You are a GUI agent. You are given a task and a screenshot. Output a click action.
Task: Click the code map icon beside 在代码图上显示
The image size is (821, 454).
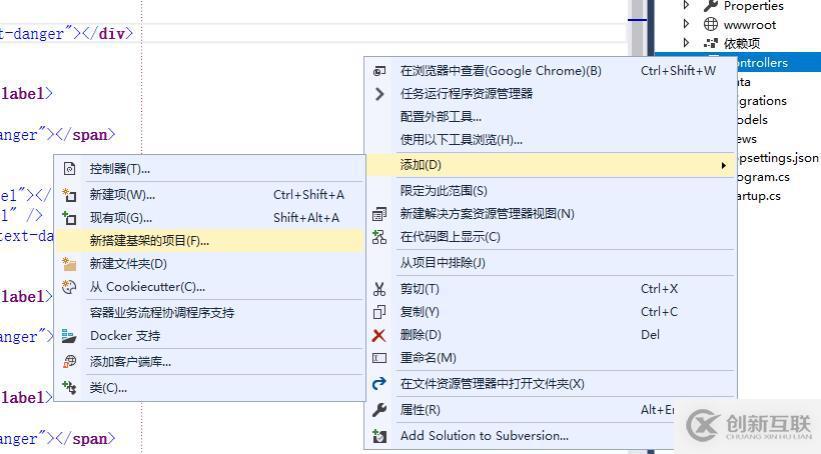point(379,237)
